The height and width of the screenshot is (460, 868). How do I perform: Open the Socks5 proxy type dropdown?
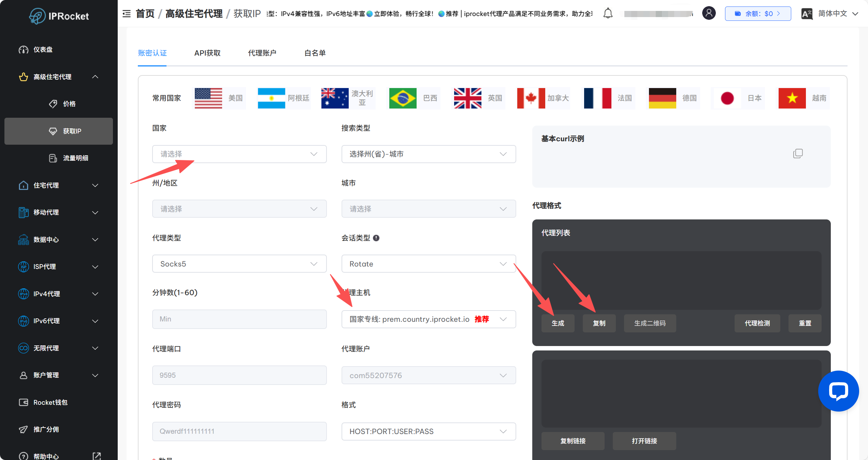[x=239, y=264]
